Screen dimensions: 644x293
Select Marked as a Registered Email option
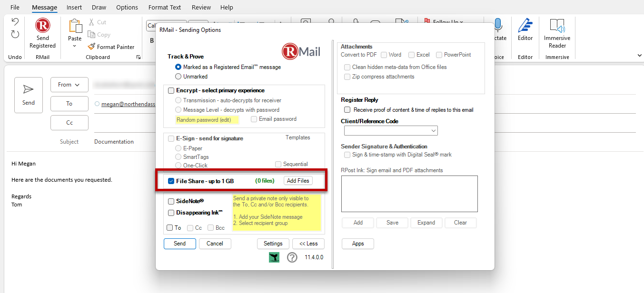point(178,67)
